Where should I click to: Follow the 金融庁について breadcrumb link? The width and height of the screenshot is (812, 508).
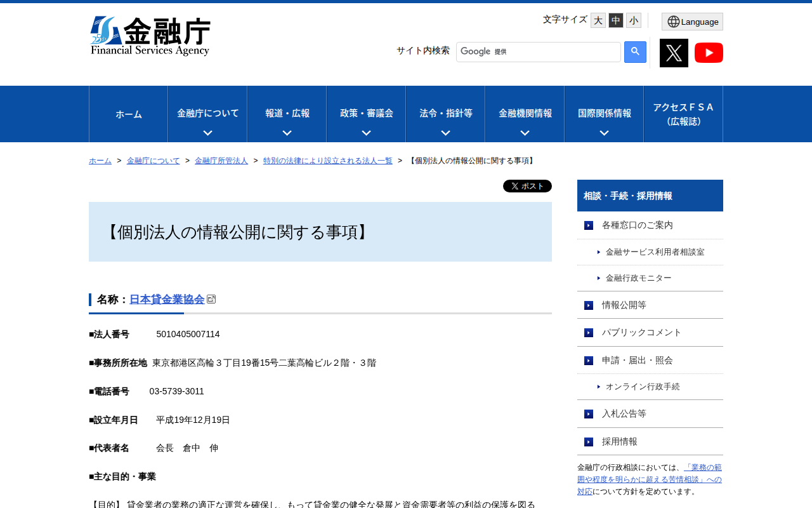click(x=154, y=161)
